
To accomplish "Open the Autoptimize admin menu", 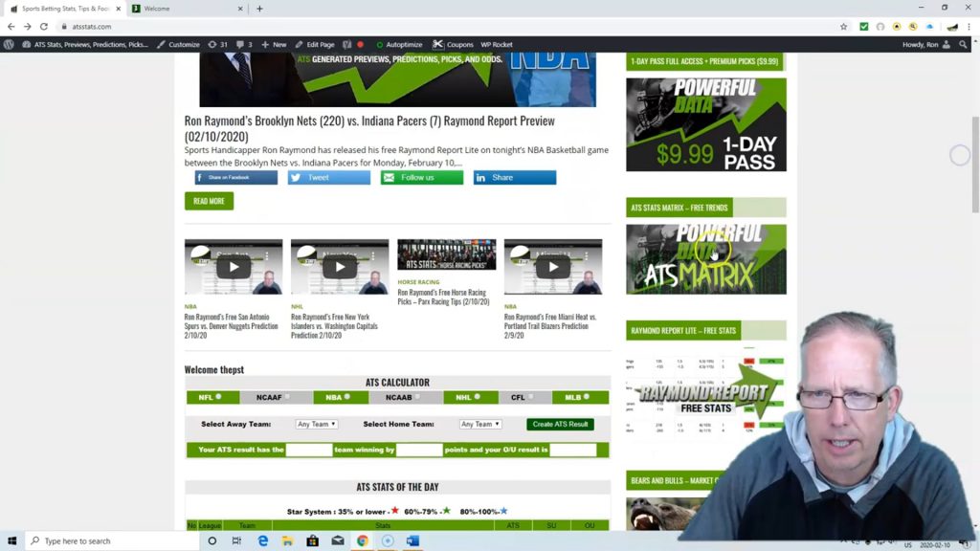I will [x=399, y=44].
